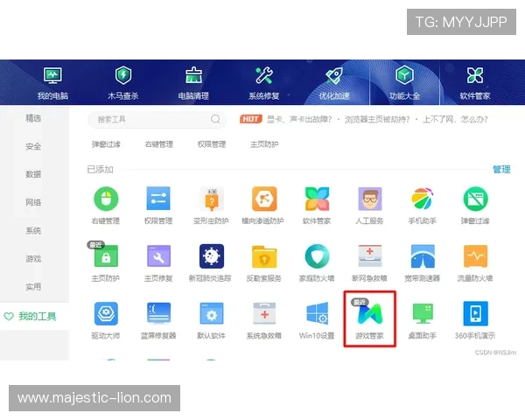Open 我的工具 in sidebar

click(34, 316)
